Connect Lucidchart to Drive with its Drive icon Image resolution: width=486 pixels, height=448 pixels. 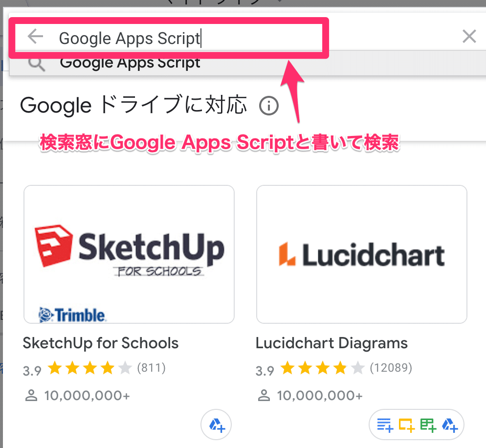tap(450, 425)
